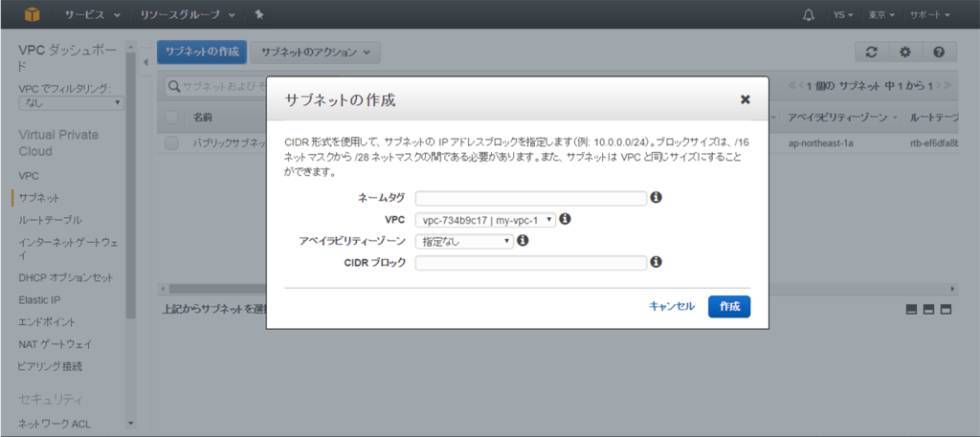Select サブネット in sidebar
980x437 pixels.
coord(39,198)
